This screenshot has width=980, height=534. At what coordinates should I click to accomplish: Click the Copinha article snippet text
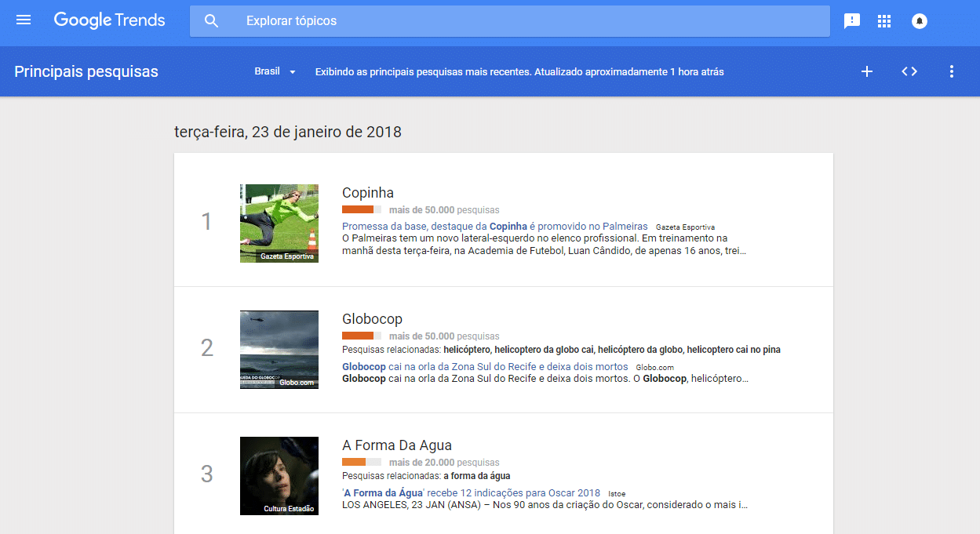coord(545,245)
